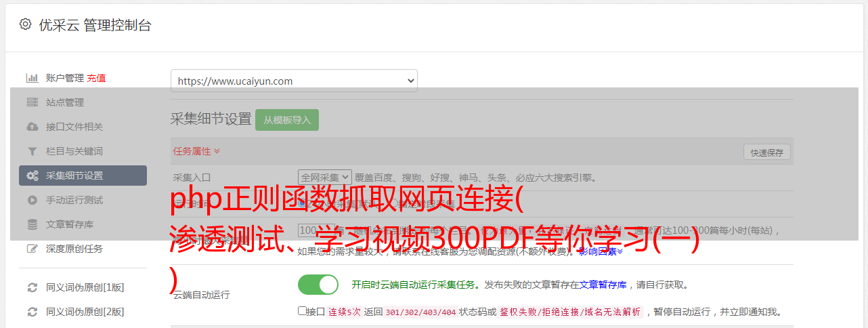The width and height of the screenshot is (868, 328).
Task: Click the green 从模板导入 button
Action: (x=287, y=120)
